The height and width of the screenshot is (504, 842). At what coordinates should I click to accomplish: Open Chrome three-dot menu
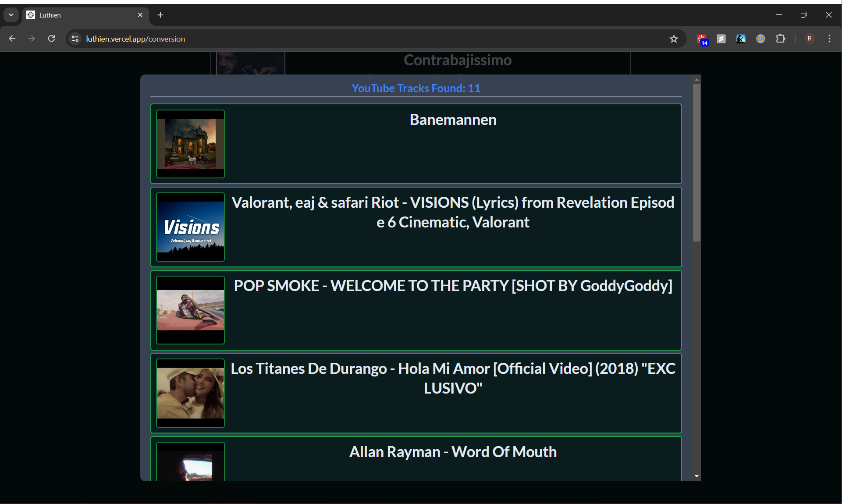coord(829,39)
